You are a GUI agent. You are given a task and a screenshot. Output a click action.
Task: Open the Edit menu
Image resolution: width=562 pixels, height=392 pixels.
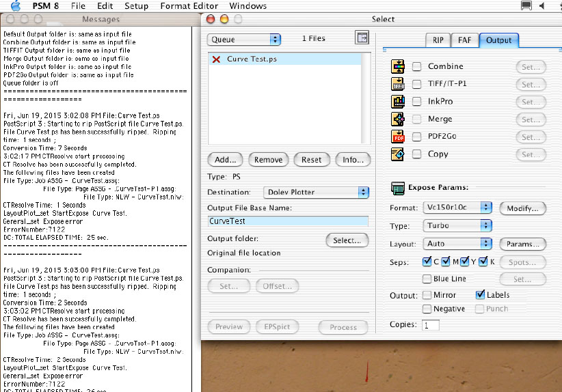[x=105, y=5]
